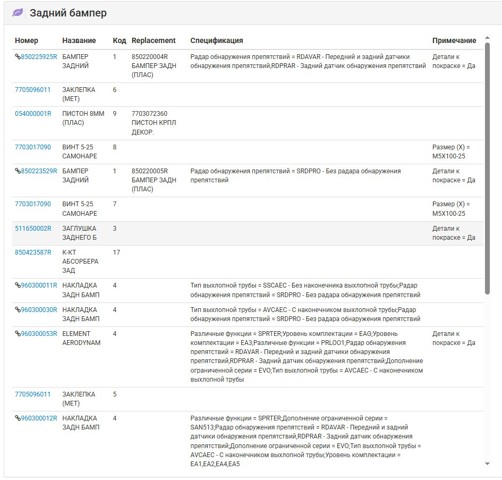Click the link icon before 960300011R
The width and height of the screenshot is (502, 480).
pos(18,285)
